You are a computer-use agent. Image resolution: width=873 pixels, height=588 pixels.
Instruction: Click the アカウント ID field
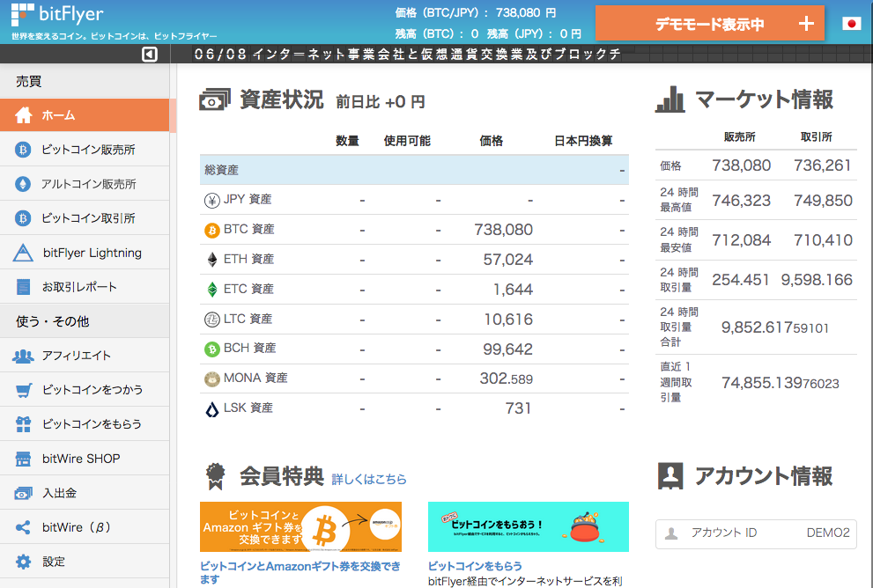[756, 534]
